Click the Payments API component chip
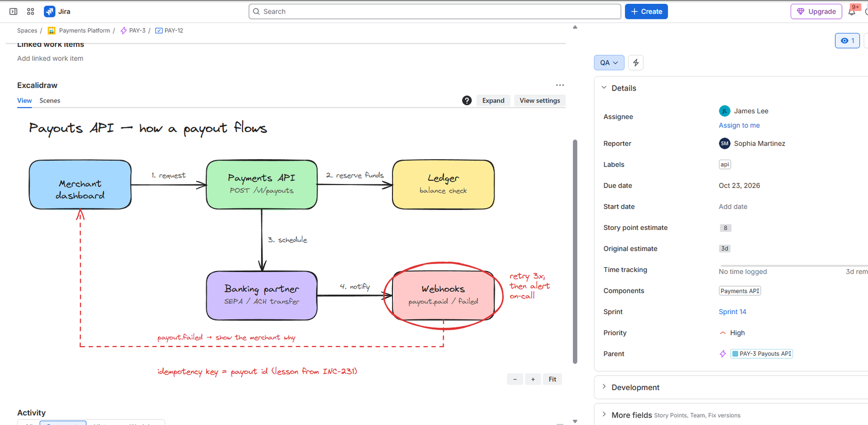 [740, 291]
